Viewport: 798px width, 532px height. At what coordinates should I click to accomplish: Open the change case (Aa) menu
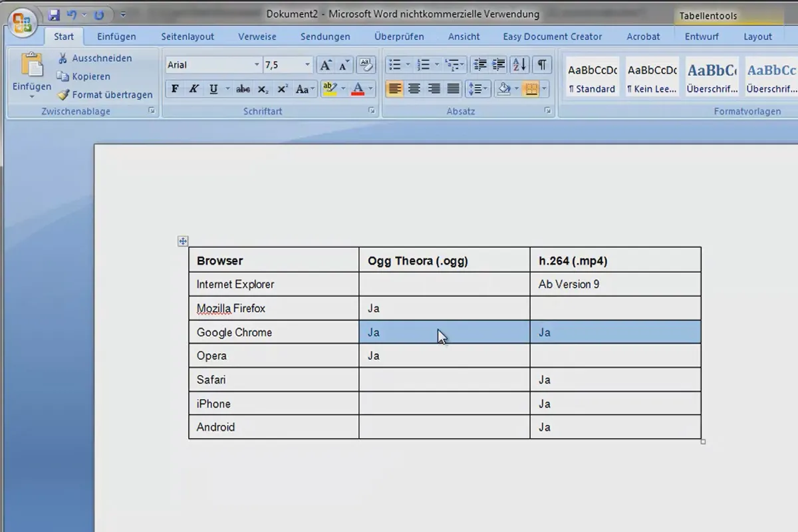[305, 88]
